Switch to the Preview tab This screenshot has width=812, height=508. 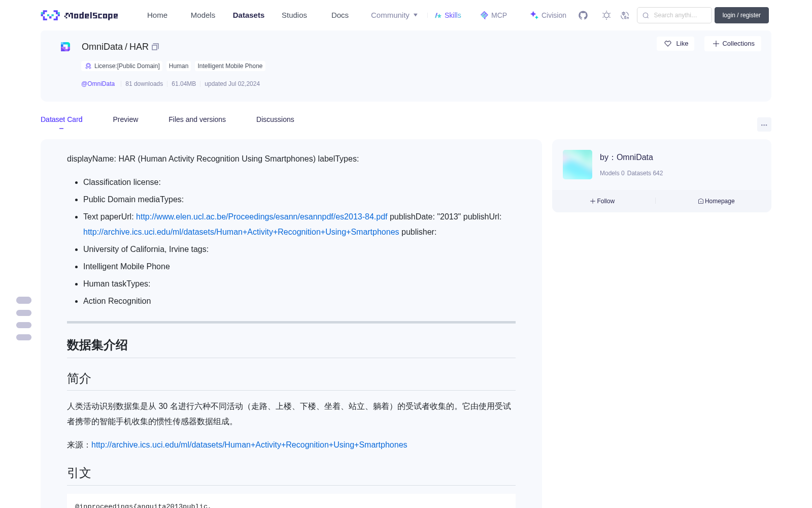click(125, 119)
